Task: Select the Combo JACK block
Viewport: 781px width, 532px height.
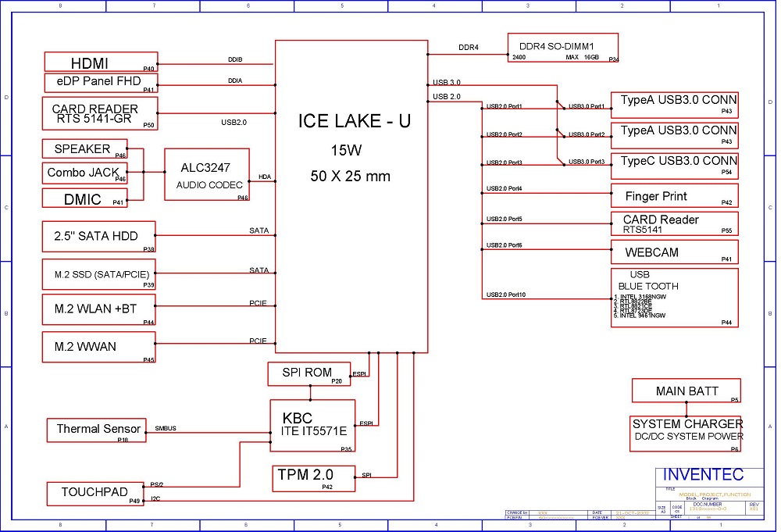Action: pos(84,173)
